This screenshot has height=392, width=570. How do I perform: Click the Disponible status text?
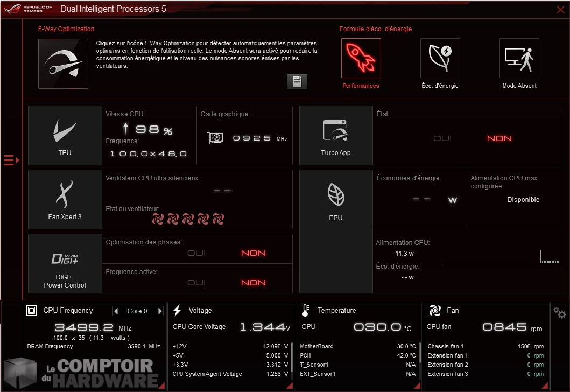coord(523,200)
